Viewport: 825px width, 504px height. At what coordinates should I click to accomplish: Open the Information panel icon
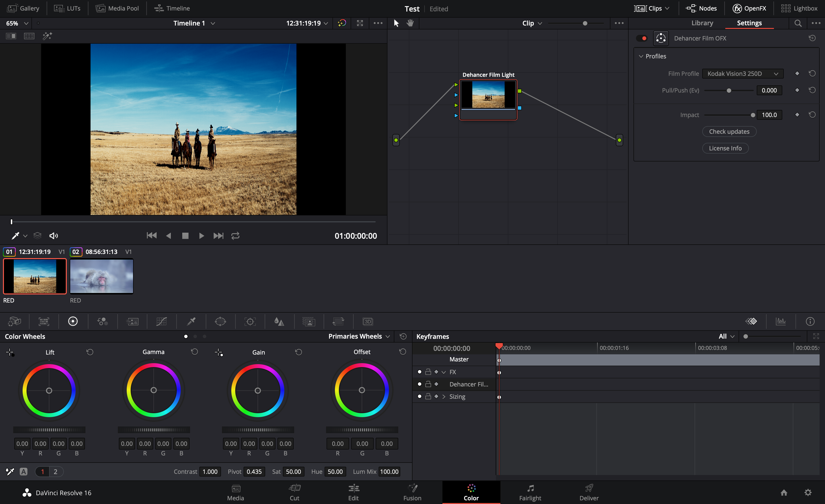[x=810, y=322]
